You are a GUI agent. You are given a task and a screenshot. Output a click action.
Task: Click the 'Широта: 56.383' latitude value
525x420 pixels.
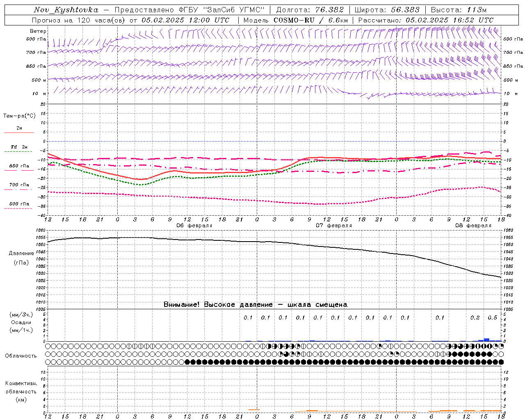pyautogui.click(x=387, y=10)
